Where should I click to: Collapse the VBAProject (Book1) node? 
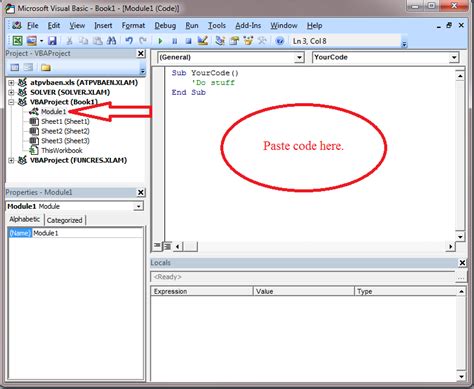tap(11, 102)
